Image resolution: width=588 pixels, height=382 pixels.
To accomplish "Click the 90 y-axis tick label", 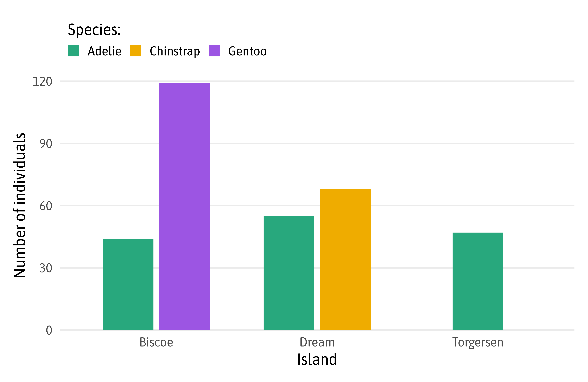I will [x=46, y=144].
